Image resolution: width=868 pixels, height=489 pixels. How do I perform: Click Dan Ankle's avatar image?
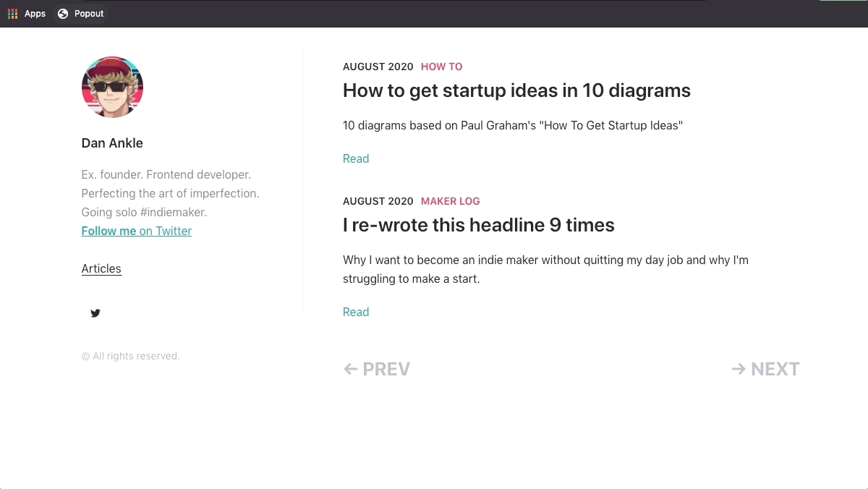(x=112, y=87)
